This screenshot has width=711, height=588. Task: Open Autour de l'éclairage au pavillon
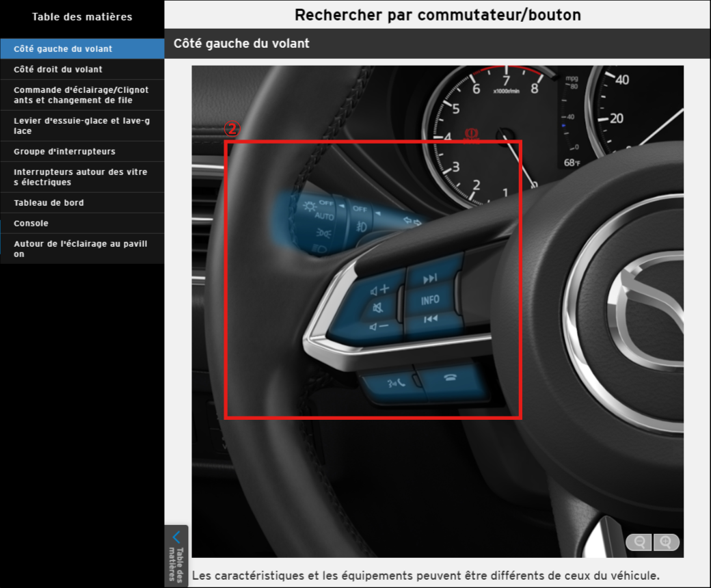click(x=82, y=249)
